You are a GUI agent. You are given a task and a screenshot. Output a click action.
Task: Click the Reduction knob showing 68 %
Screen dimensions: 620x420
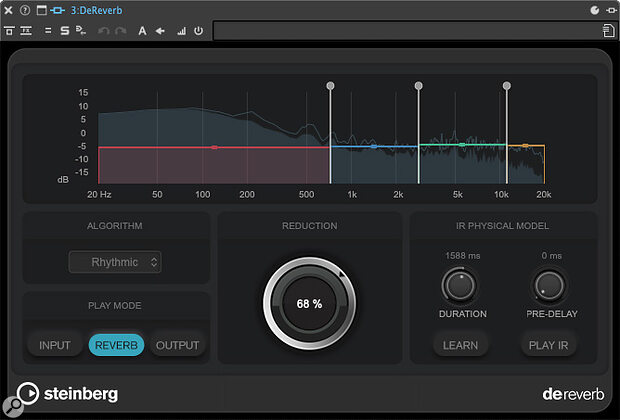(x=310, y=304)
